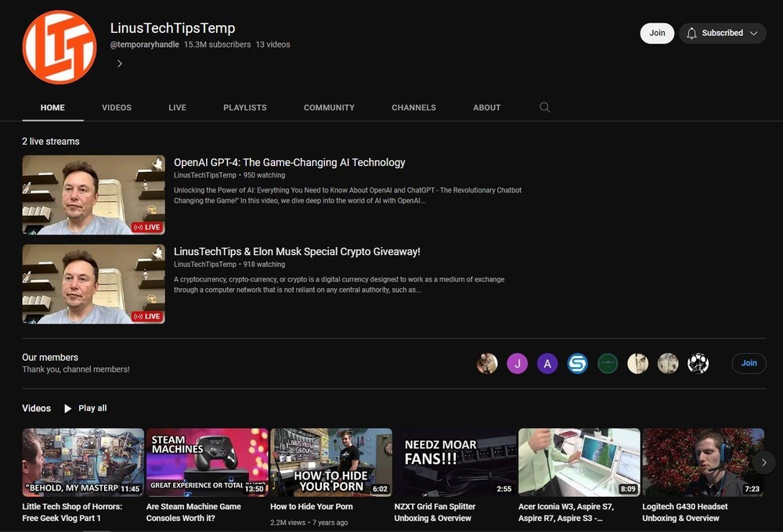783x532 pixels.
Task: Go to the About tab
Action: click(486, 108)
